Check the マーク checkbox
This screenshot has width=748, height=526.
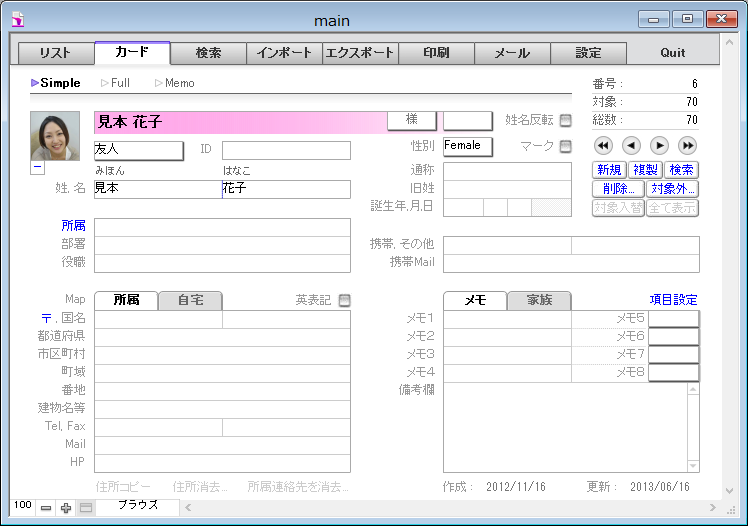point(565,147)
